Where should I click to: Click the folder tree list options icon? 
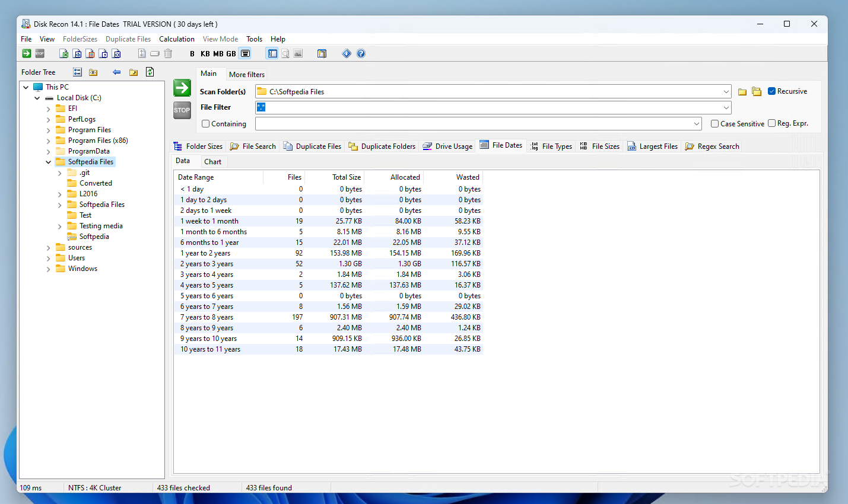pyautogui.click(x=77, y=72)
